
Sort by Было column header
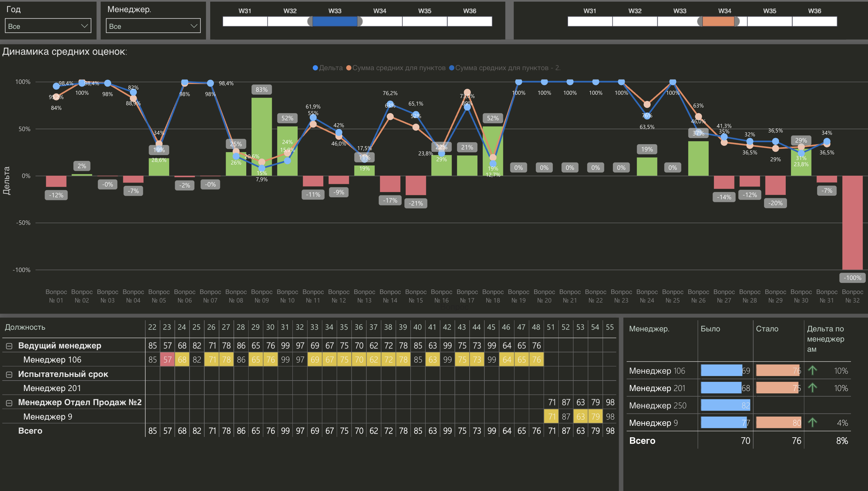710,329
